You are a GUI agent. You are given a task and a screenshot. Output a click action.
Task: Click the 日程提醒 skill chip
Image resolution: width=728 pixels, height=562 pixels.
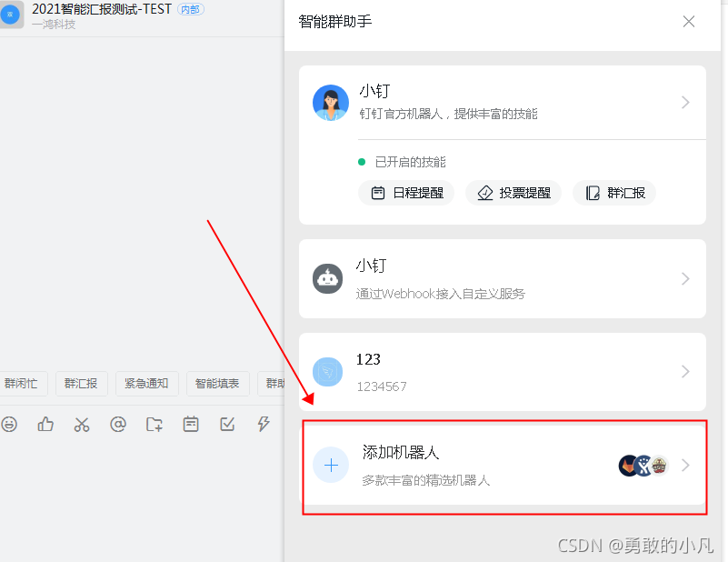[406, 193]
